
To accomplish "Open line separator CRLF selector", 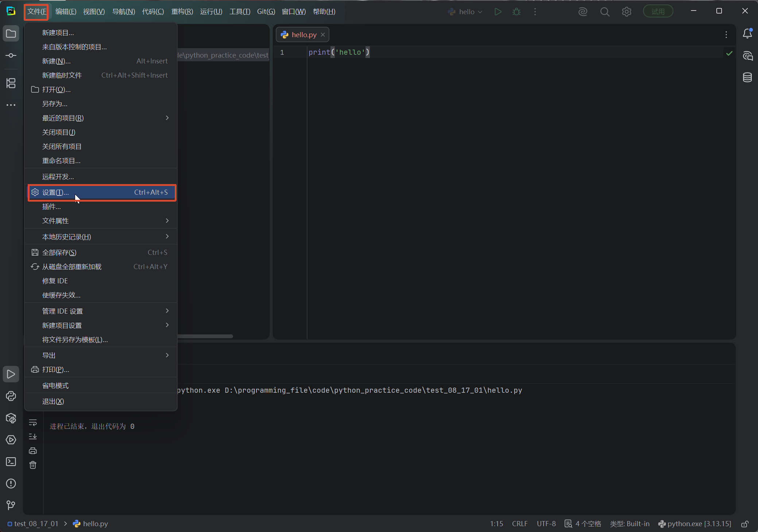I will click(519, 524).
